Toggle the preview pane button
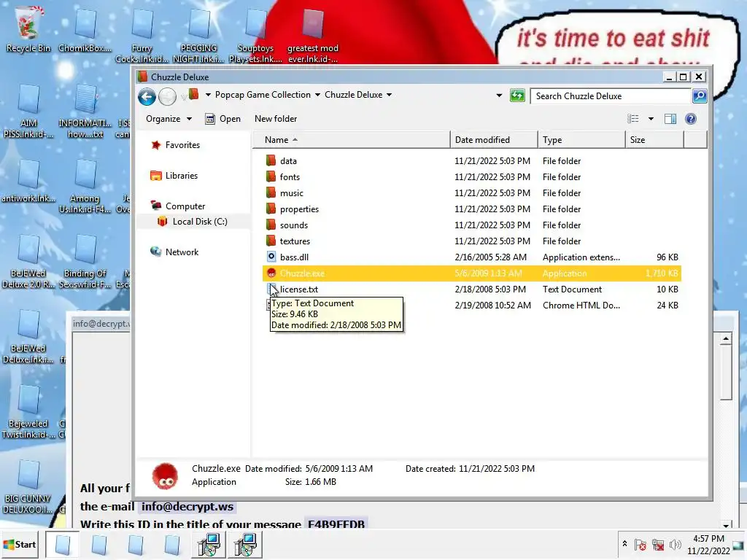The height and width of the screenshot is (560, 747). point(670,119)
